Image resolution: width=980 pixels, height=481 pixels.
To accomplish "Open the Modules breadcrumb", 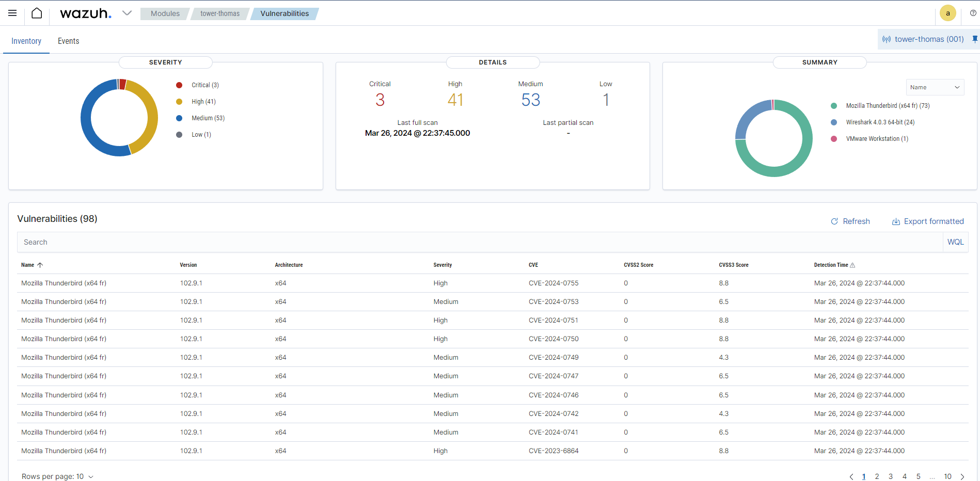I will 165,13.
